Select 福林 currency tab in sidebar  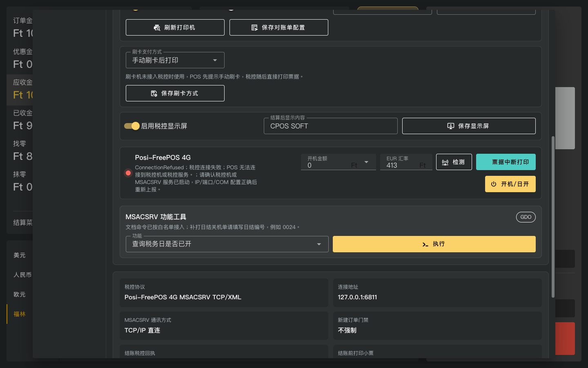(20, 314)
